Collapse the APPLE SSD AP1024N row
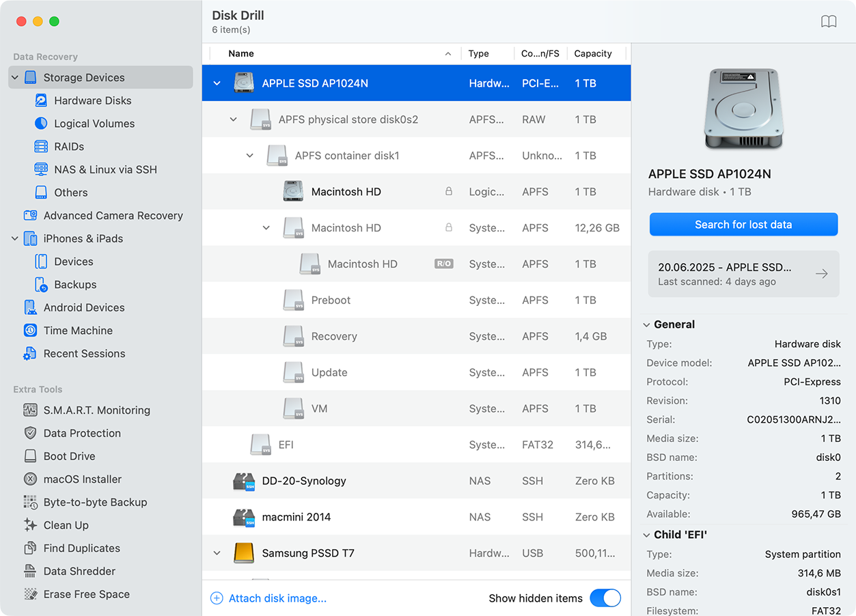The width and height of the screenshot is (856, 616). coord(217,83)
